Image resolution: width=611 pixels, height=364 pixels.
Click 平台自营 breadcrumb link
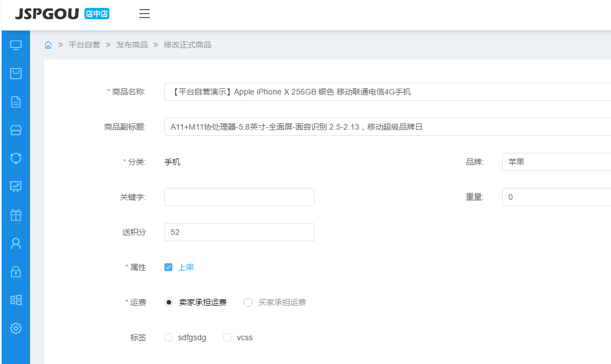point(84,45)
